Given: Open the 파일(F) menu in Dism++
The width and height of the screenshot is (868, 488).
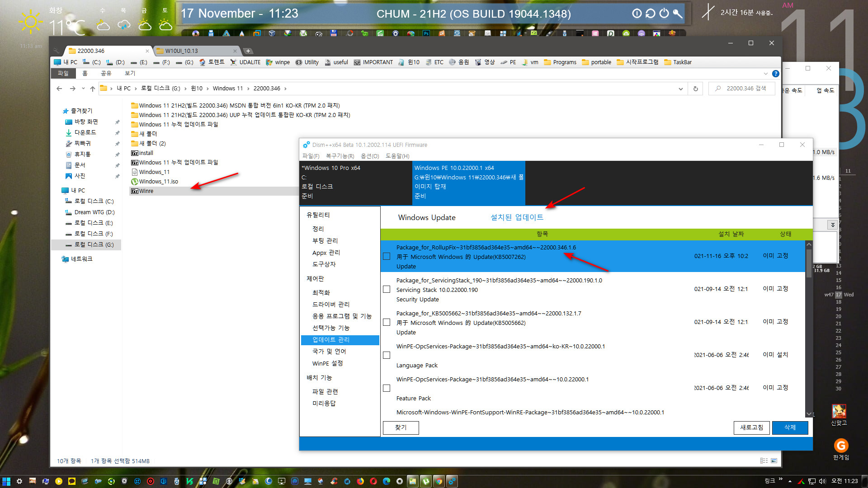Looking at the screenshot, I should [x=311, y=156].
